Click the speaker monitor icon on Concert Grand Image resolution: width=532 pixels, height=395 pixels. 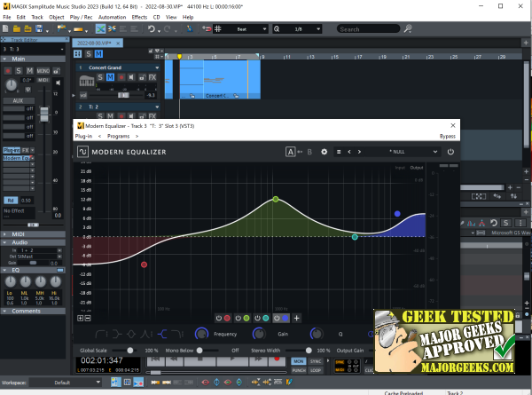click(131, 77)
